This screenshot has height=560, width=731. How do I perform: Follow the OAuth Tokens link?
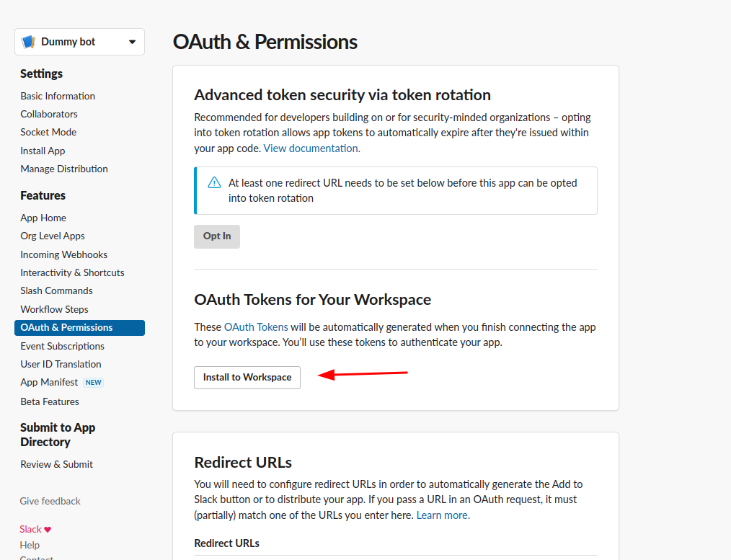(x=256, y=327)
